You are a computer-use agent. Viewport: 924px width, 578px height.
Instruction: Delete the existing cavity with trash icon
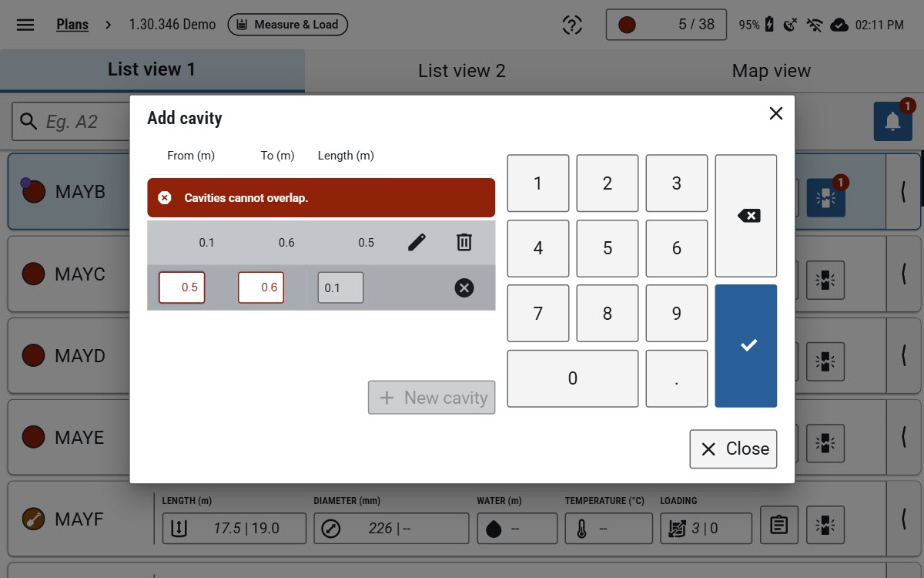(x=464, y=243)
